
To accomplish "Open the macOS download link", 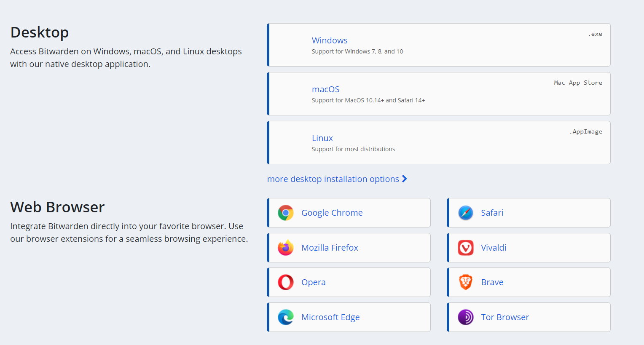I will point(325,89).
